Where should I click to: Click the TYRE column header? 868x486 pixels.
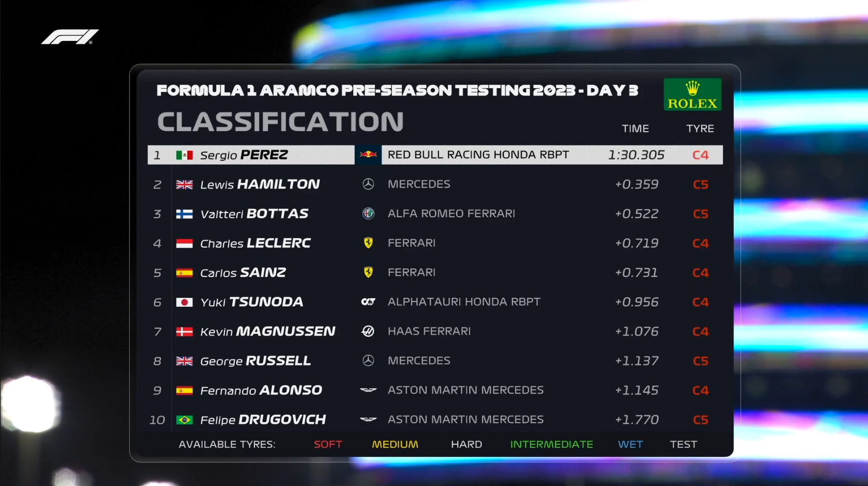point(700,129)
